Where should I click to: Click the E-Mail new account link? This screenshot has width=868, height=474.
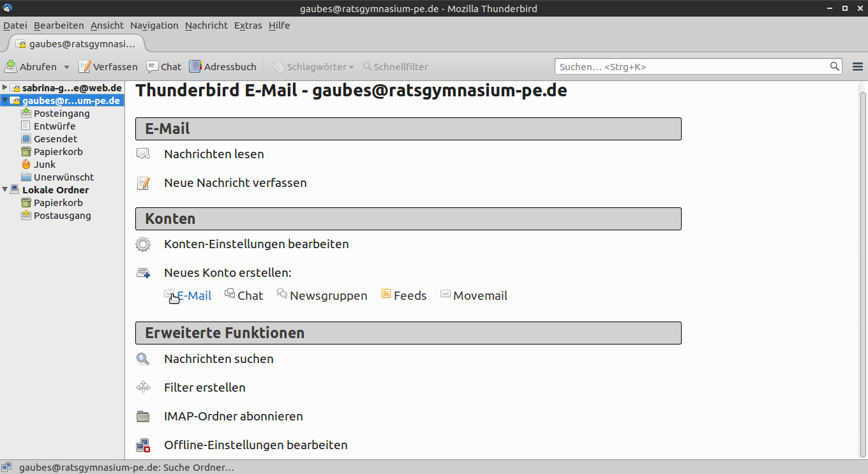pyautogui.click(x=194, y=295)
